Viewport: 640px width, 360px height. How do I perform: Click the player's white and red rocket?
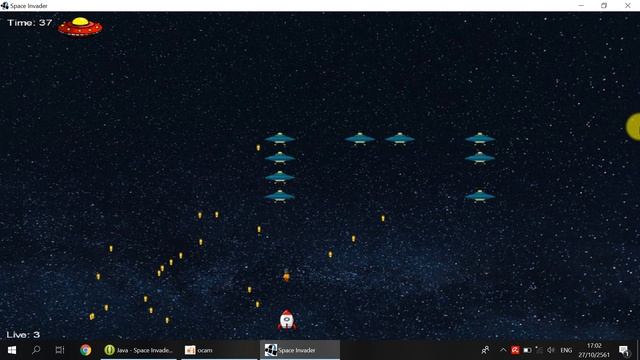click(x=287, y=320)
